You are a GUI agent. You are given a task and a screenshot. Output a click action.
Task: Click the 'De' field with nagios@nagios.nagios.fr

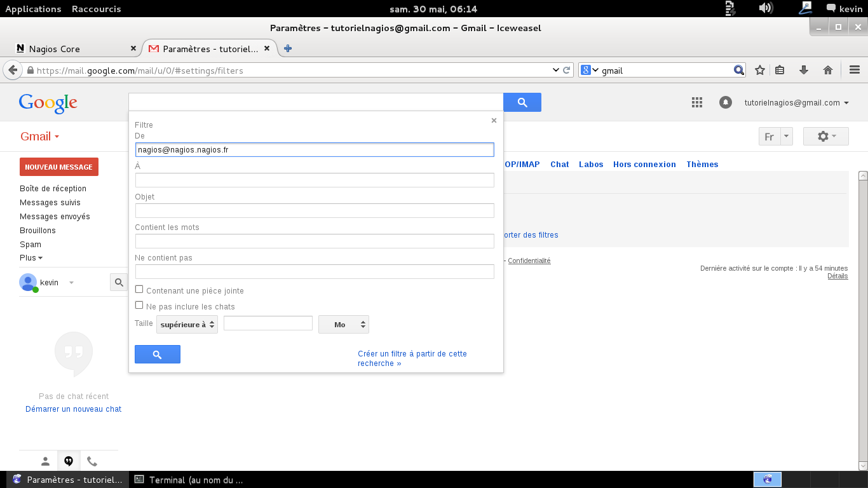tap(315, 149)
